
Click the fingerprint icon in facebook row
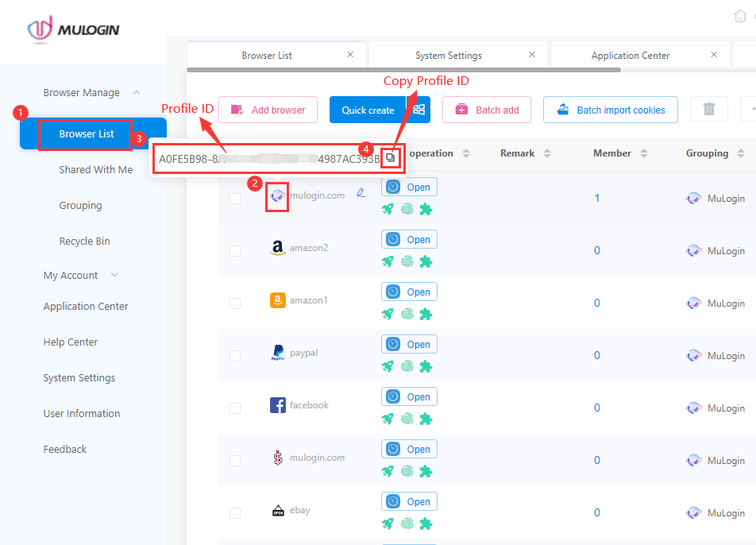coord(407,419)
